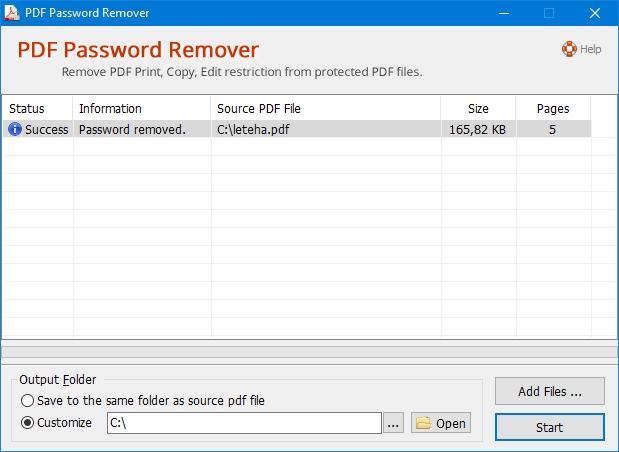The width and height of the screenshot is (619, 452).
Task: Click the PDF Password Remover title bar icon
Action: (11, 13)
